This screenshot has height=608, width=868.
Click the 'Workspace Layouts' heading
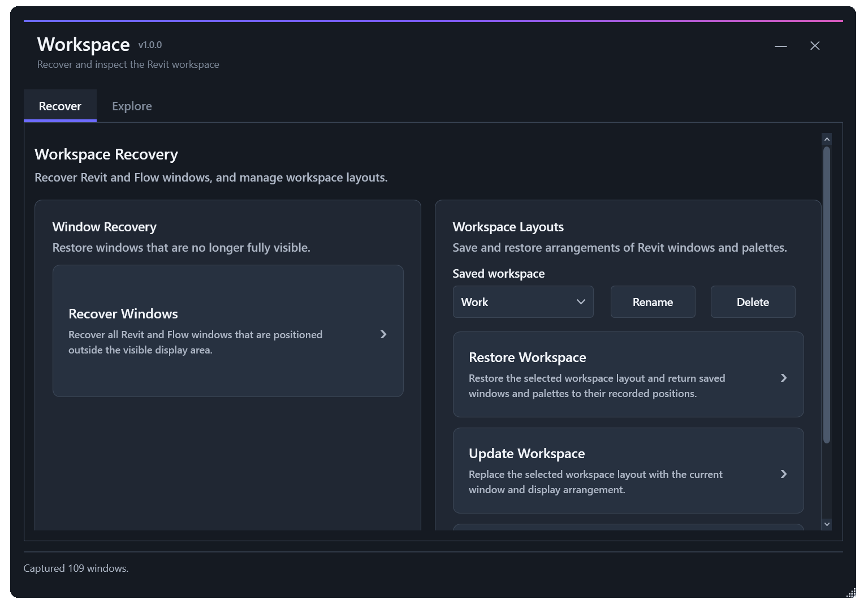pos(508,227)
